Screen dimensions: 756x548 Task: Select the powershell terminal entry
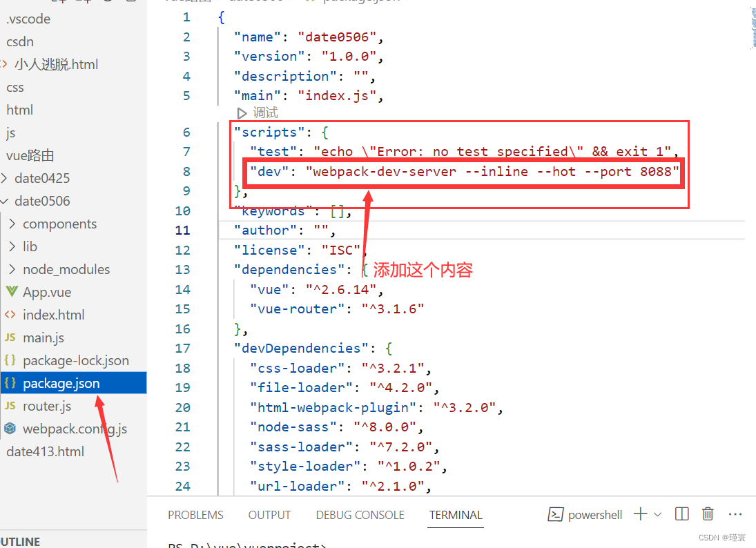point(594,514)
